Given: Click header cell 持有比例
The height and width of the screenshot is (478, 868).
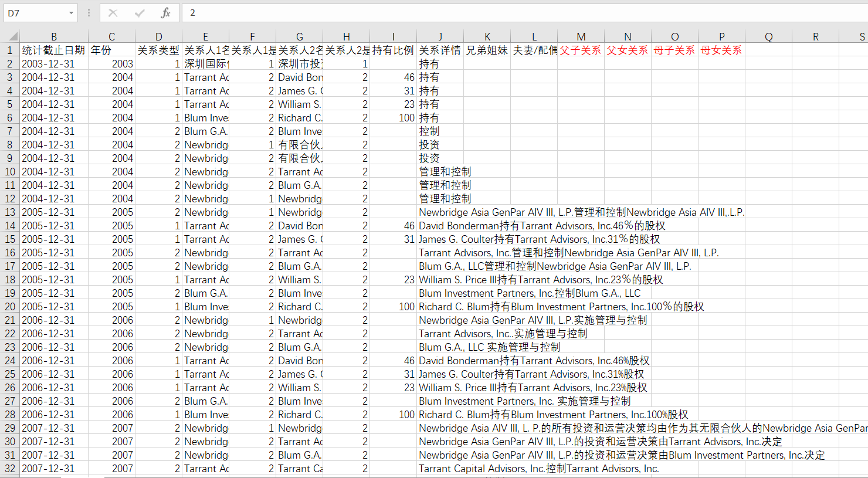Looking at the screenshot, I should coord(393,50).
